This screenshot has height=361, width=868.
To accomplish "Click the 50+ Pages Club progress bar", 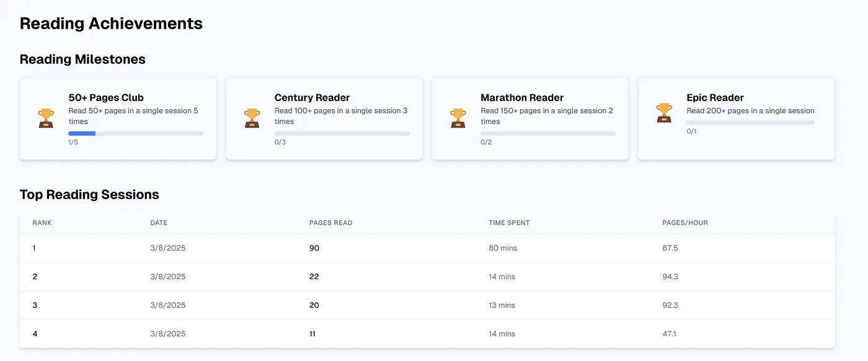I will tap(136, 133).
